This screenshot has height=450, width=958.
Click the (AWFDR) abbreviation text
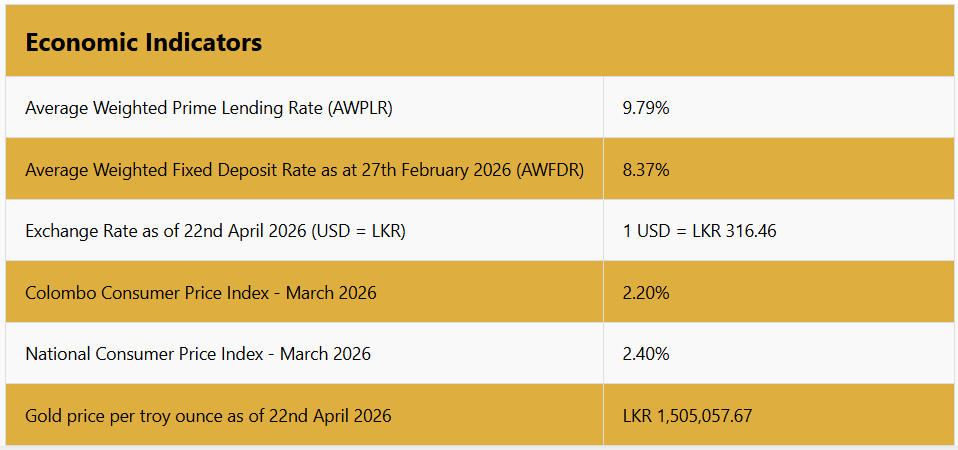click(x=550, y=170)
